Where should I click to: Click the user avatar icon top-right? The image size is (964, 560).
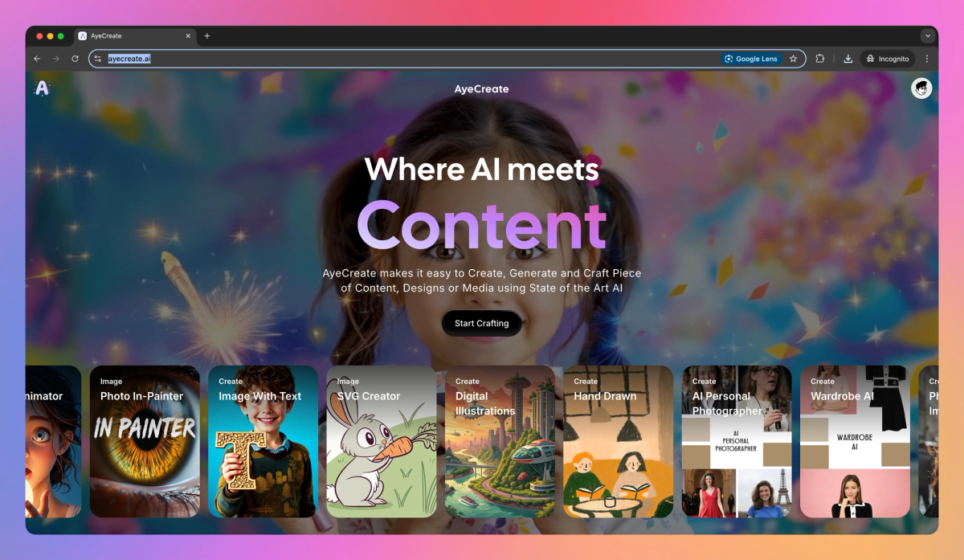coord(921,88)
